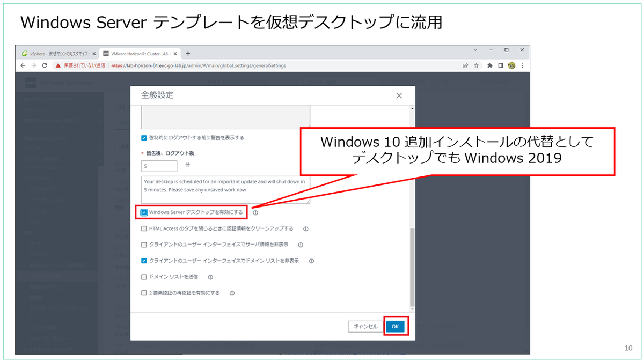Toggle 強制的にログアウトする前に警告を表示する checkbox
The height and width of the screenshot is (362, 644).
[x=144, y=138]
